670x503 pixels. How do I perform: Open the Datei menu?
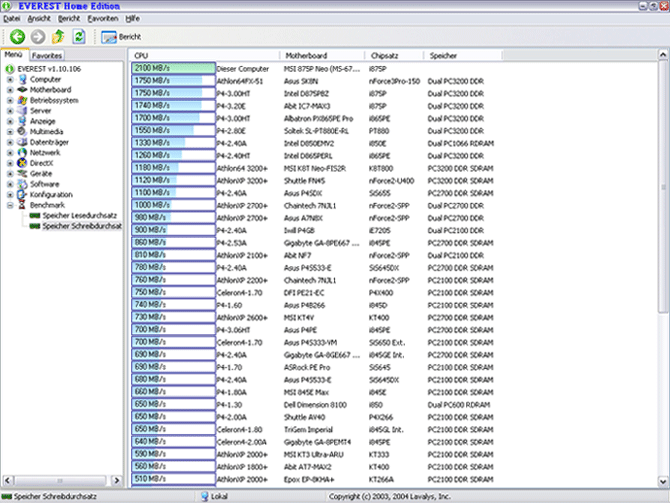coord(12,18)
